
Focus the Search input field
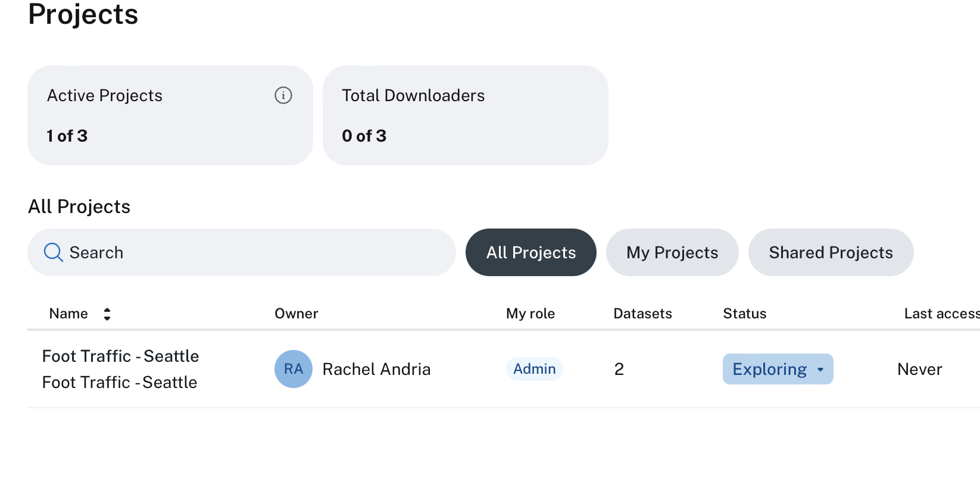tap(256, 252)
